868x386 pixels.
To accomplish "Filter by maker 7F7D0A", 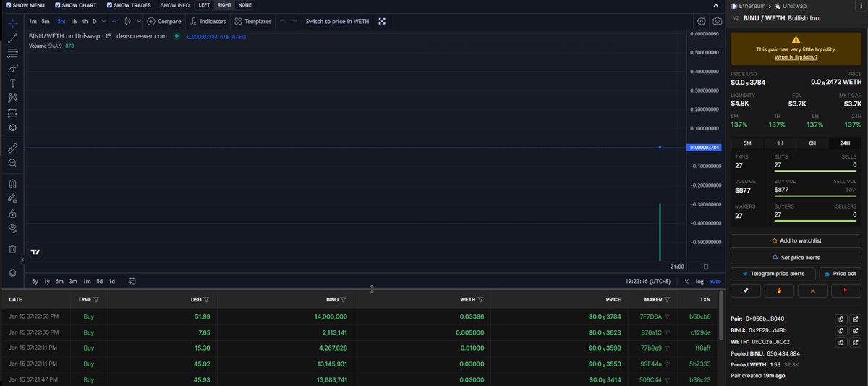I will click(x=668, y=316).
